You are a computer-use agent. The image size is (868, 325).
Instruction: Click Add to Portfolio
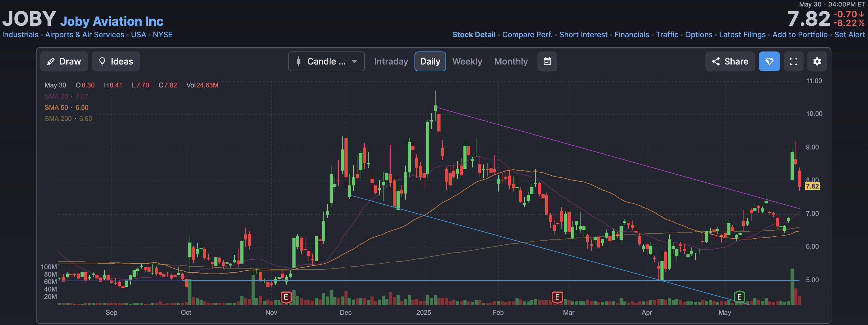(x=800, y=35)
